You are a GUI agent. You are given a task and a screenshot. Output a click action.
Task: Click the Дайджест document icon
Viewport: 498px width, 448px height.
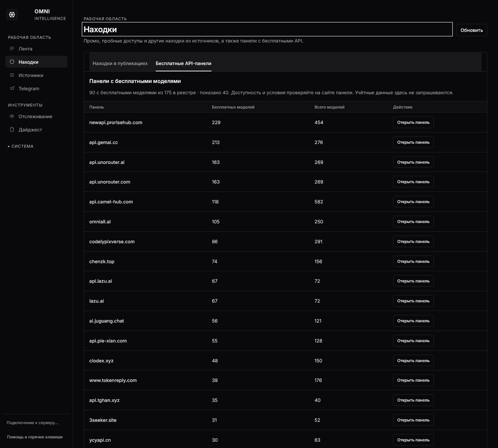coord(12,129)
